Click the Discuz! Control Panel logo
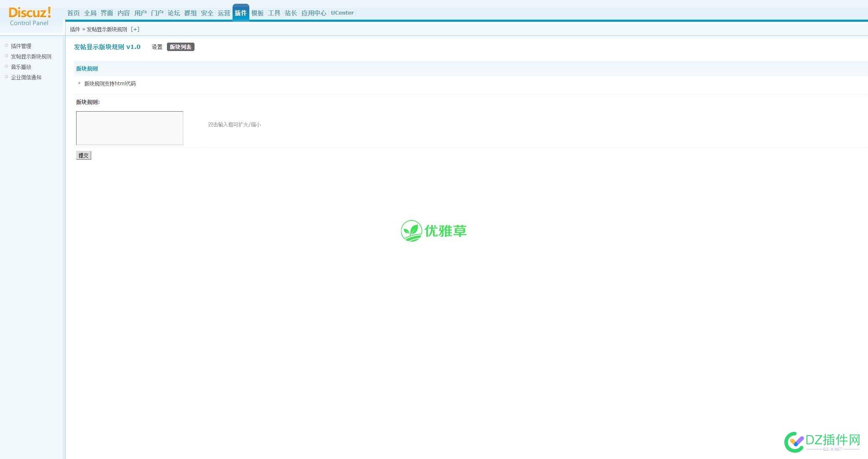Image resolution: width=868 pixels, height=459 pixels. [x=29, y=16]
